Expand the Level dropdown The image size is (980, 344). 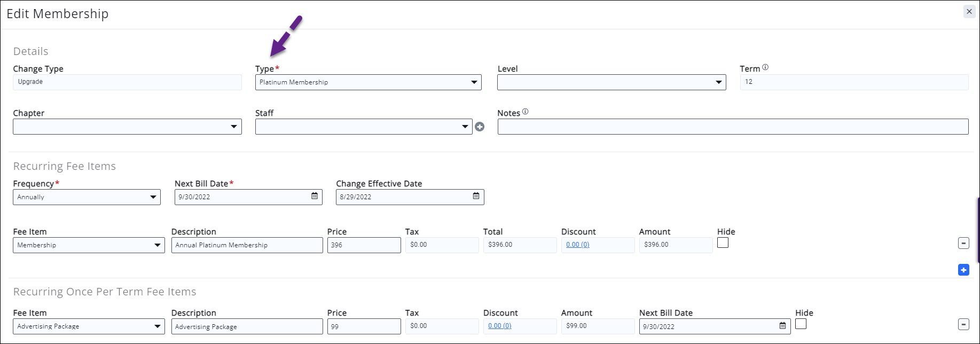pos(611,82)
